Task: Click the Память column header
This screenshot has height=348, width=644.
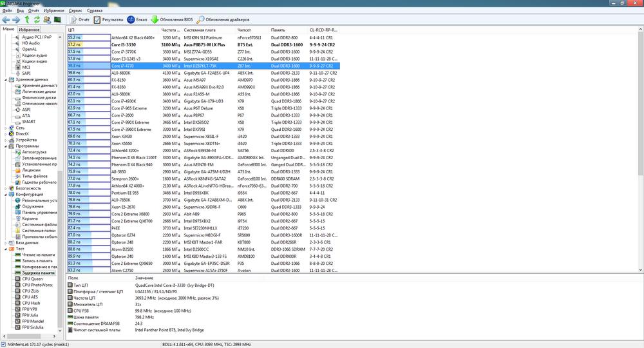Action: pos(289,30)
